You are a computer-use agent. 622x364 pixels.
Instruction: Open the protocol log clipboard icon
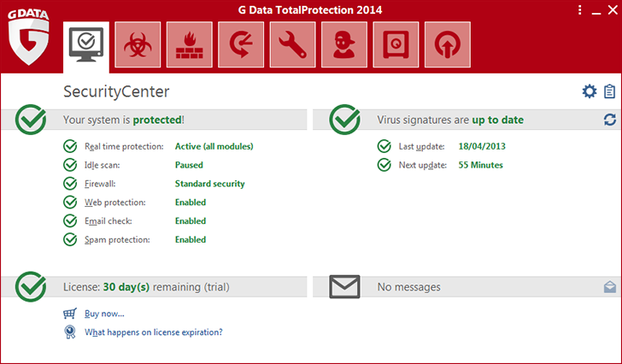tap(609, 91)
